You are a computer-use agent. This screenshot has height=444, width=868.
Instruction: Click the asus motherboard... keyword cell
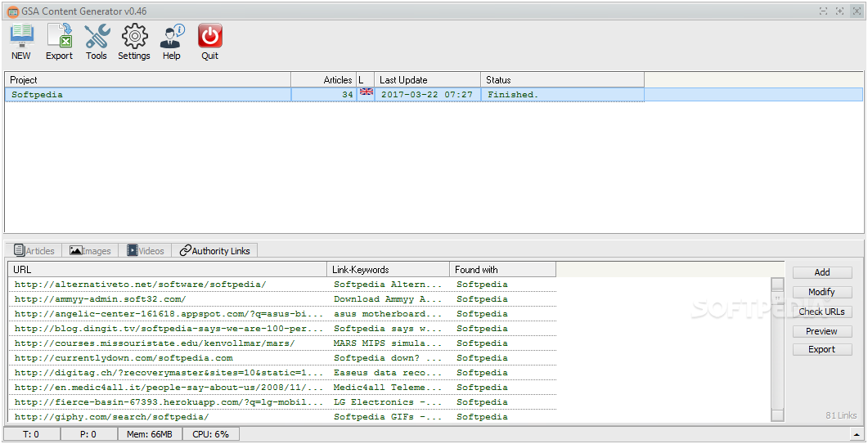pos(388,314)
